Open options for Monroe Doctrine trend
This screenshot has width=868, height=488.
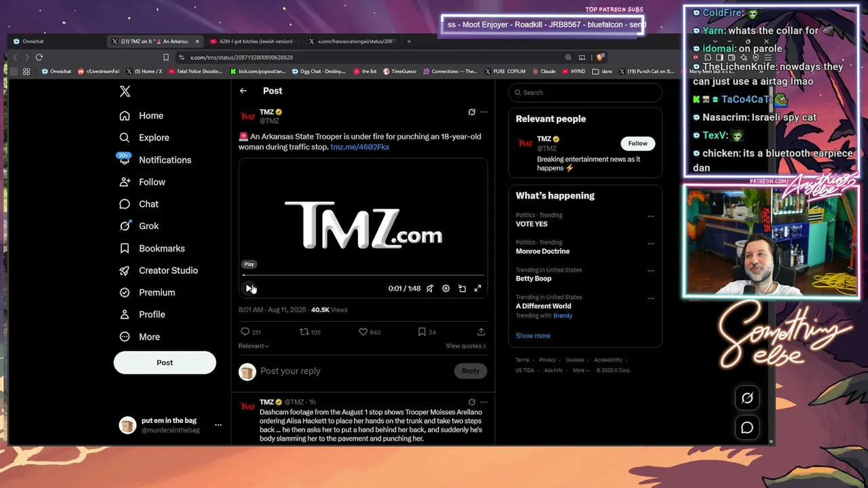pyautogui.click(x=651, y=244)
